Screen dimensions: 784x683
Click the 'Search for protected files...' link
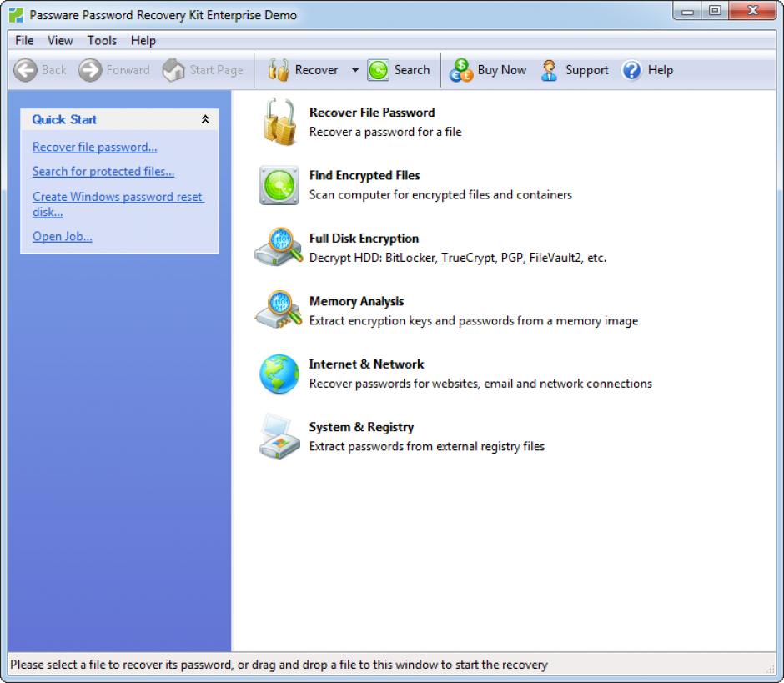coord(103,172)
